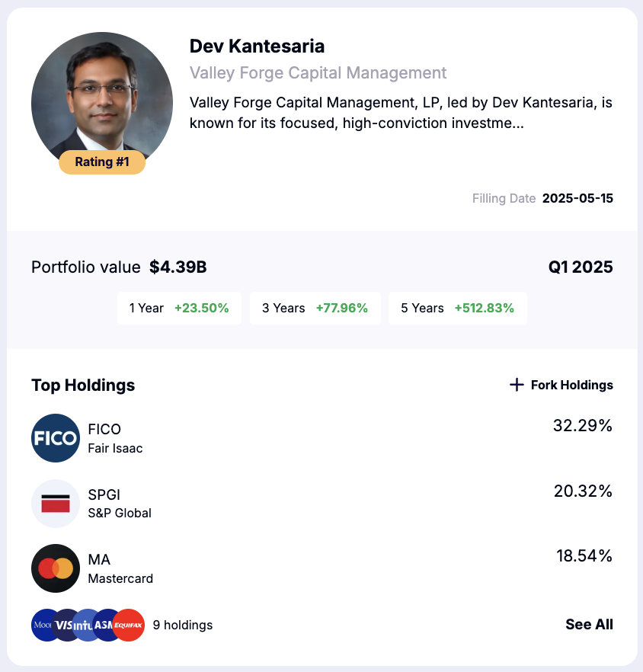
Task: Click the Rating #1 badge
Action: click(x=102, y=162)
